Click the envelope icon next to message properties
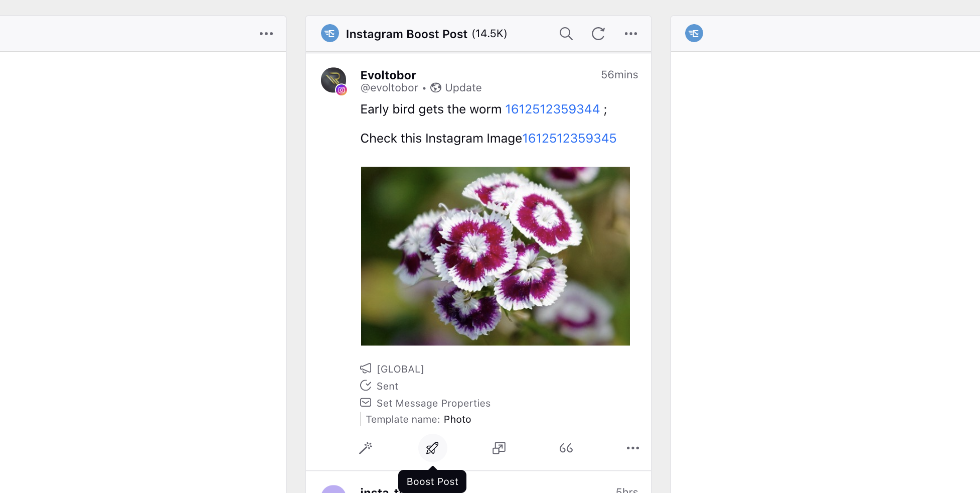 coord(366,403)
